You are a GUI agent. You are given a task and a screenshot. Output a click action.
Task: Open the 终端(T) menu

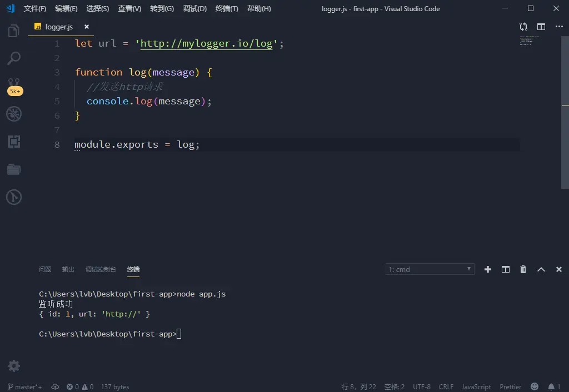tap(227, 9)
